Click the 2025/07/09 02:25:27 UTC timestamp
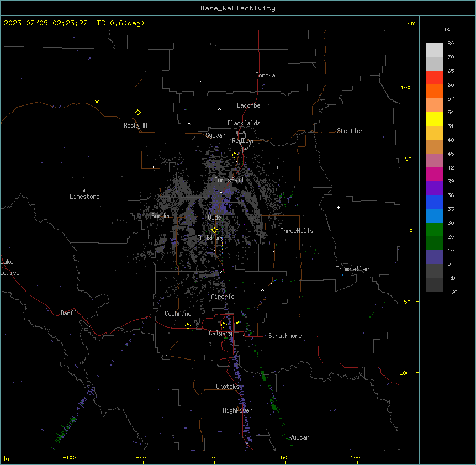Screen dimensions: 476x465 (54, 23)
